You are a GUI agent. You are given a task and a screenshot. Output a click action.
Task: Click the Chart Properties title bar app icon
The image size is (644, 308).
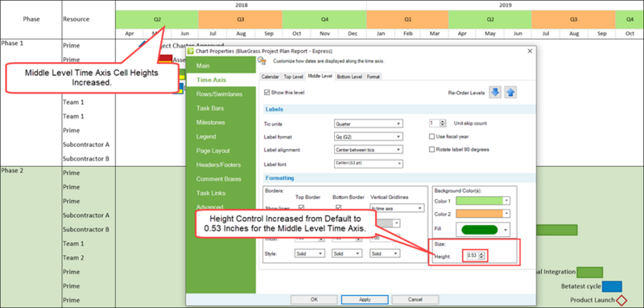(x=190, y=51)
